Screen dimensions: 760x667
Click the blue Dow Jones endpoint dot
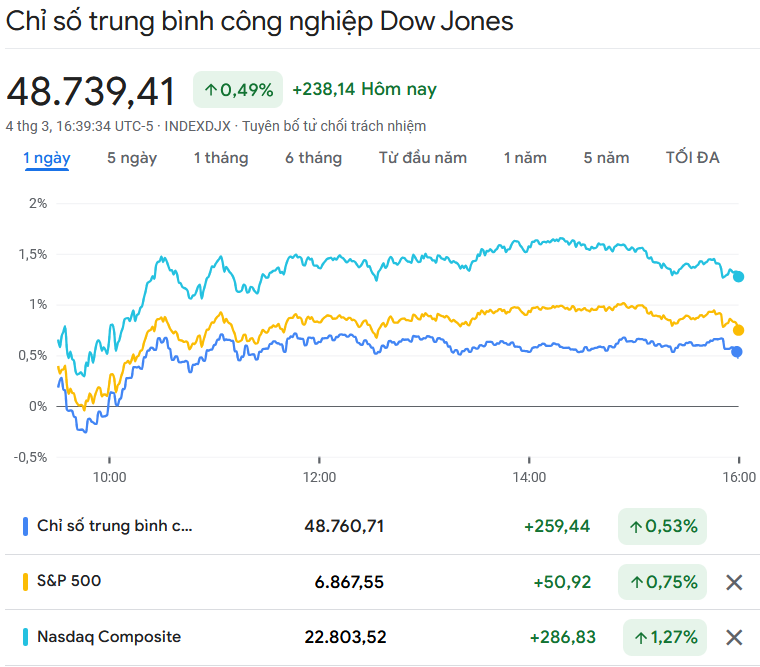click(737, 352)
